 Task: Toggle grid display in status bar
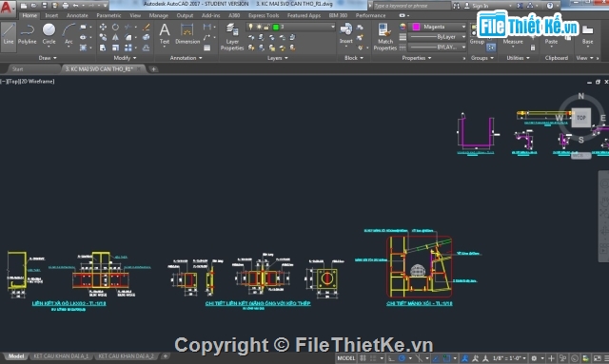pyautogui.click(x=363, y=358)
